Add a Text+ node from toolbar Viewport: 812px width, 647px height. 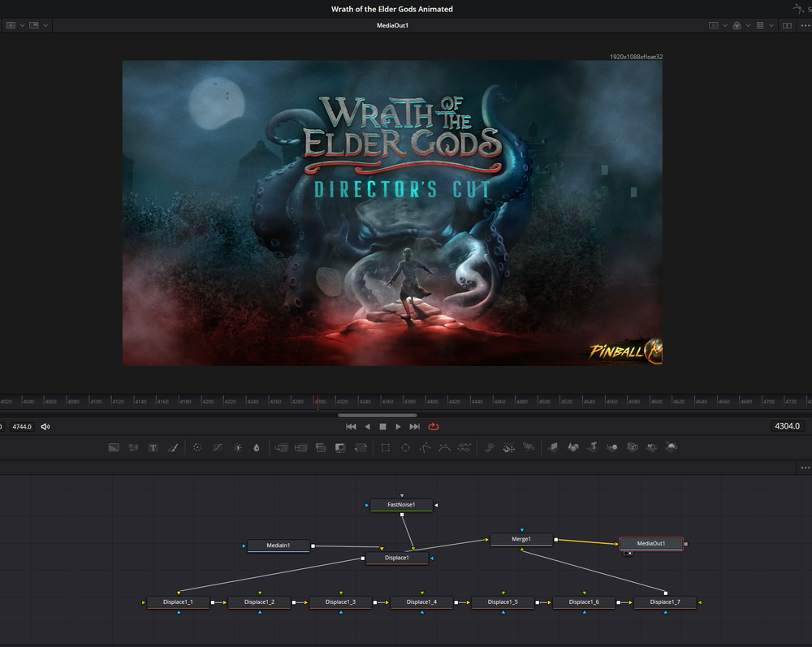click(153, 448)
